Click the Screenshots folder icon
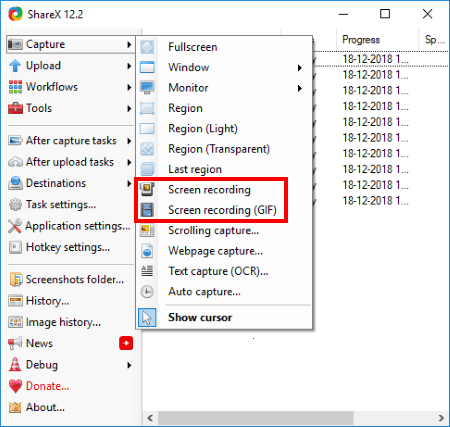Image resolution: width=450 pixels, height=427 pixels. (x=15, y=279)
